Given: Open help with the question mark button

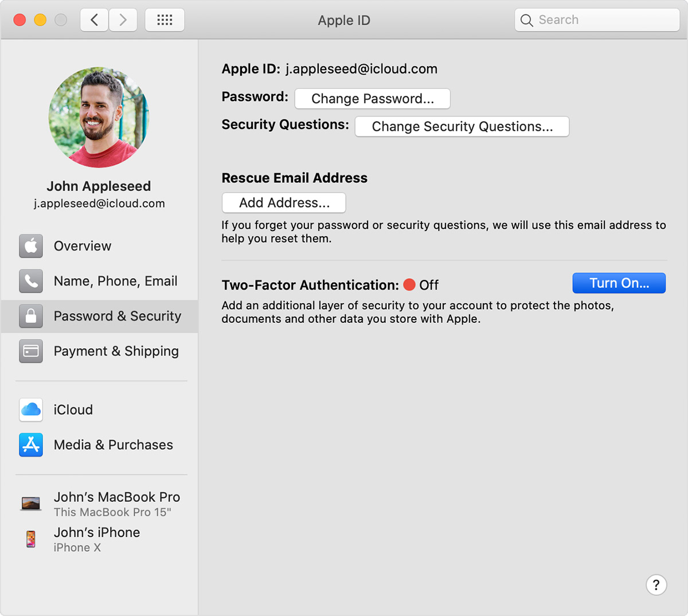Looking at the screenshot, I should coord(656,585).
